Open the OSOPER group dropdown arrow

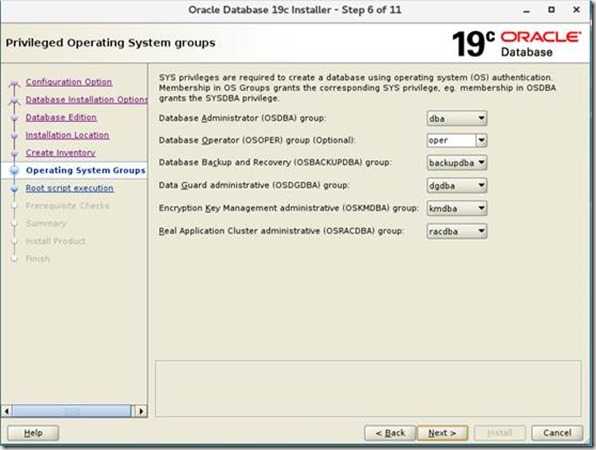(x=481, y=140)
